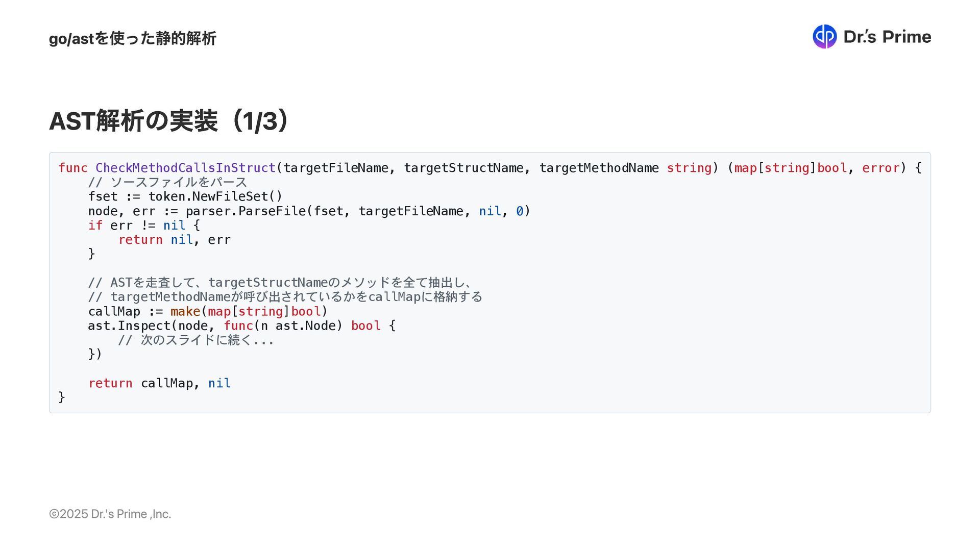The height and width of the screenshot is (551, 980).
Task: Click the targetStructName parameter in signature
Action: click(463, 168)
